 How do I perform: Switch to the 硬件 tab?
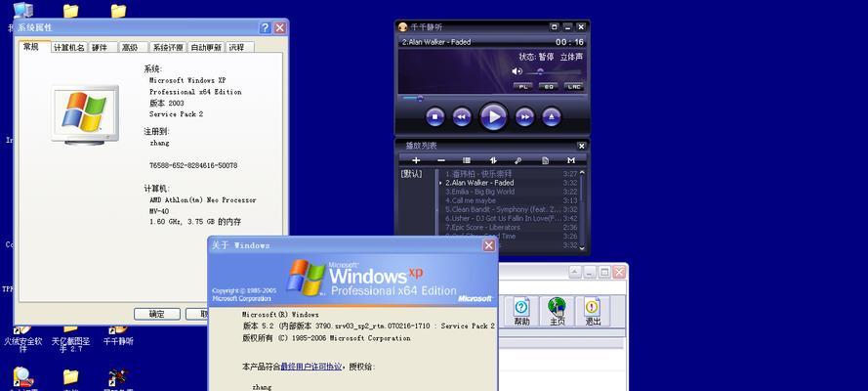click(103, 48)
